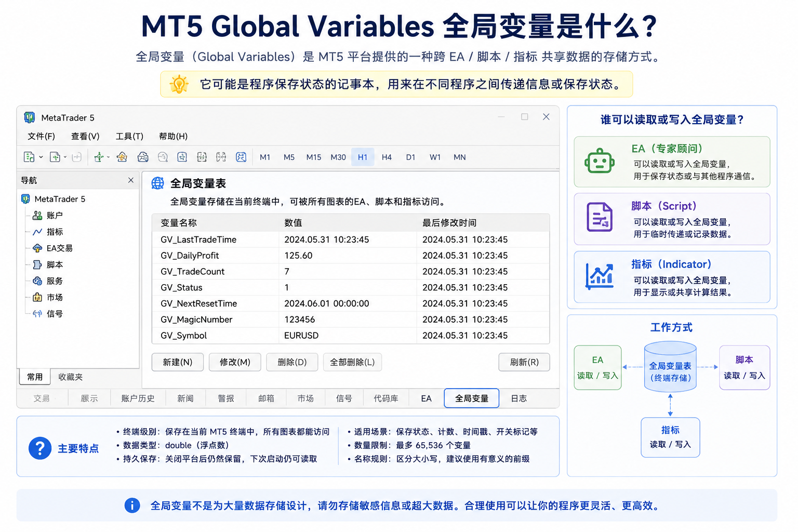Click the green bracket-framed toolbar icon
This screenshot has height=532, width=798.
pyautogui.click(x=202, y=157)
